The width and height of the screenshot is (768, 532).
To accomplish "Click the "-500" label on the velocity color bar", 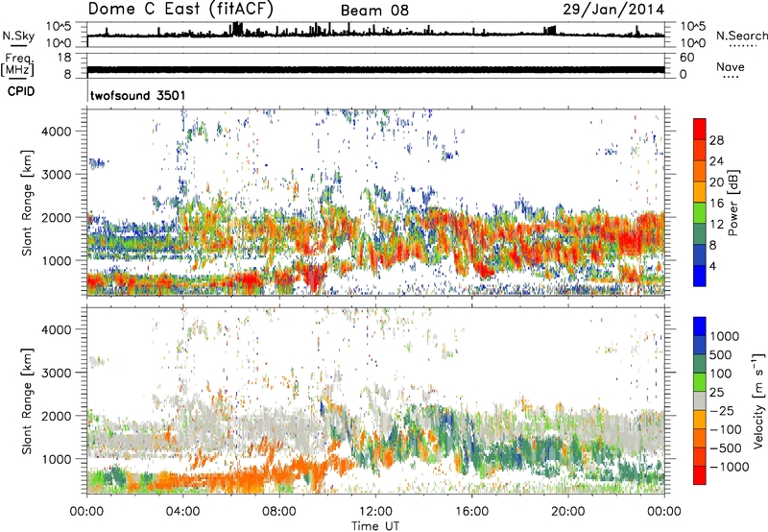I will (726, 448).
